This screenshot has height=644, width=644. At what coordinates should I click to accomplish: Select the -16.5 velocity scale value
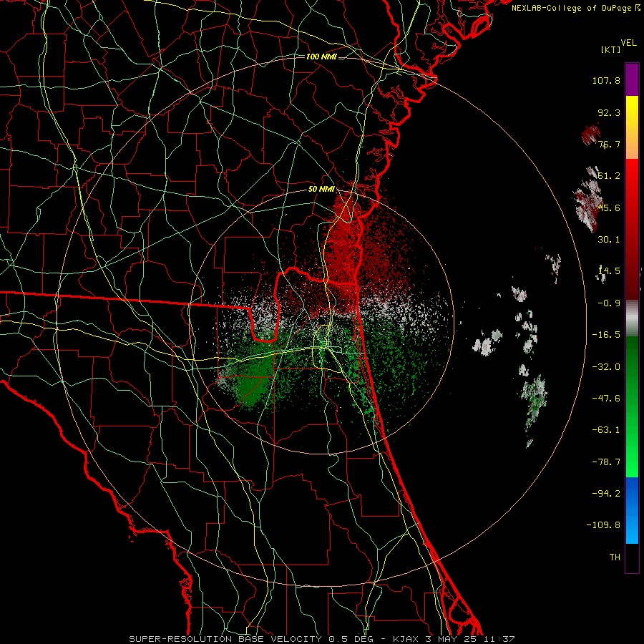606,335
